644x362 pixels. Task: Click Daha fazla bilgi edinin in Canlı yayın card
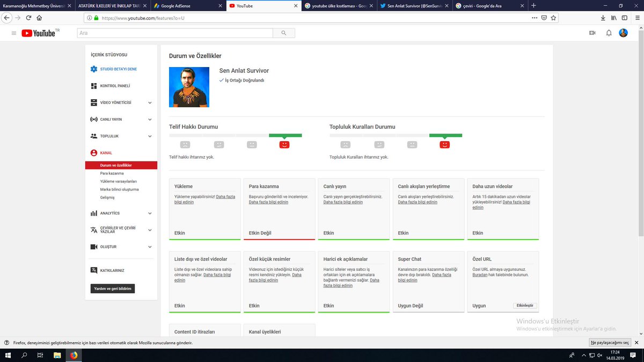coord(343,202)
